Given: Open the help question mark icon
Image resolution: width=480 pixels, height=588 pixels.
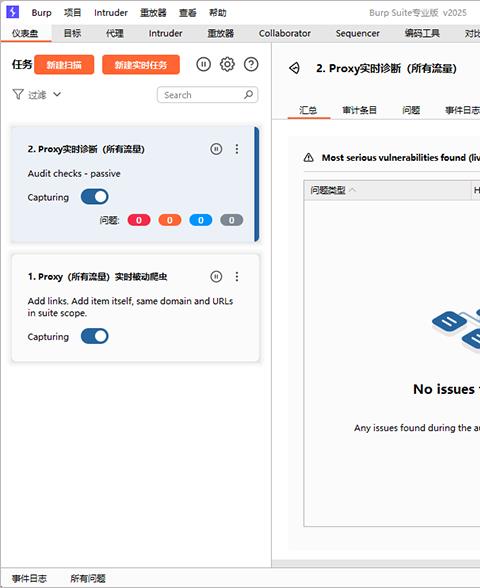Looking at the screenshot, I should [x=251, y=64].
